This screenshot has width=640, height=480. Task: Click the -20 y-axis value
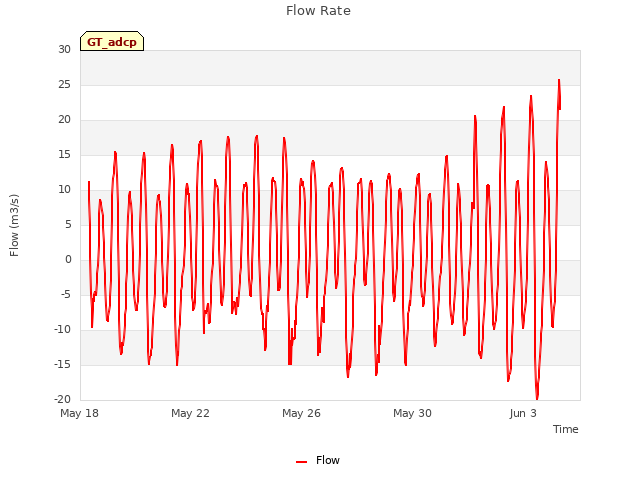point(63,400)
